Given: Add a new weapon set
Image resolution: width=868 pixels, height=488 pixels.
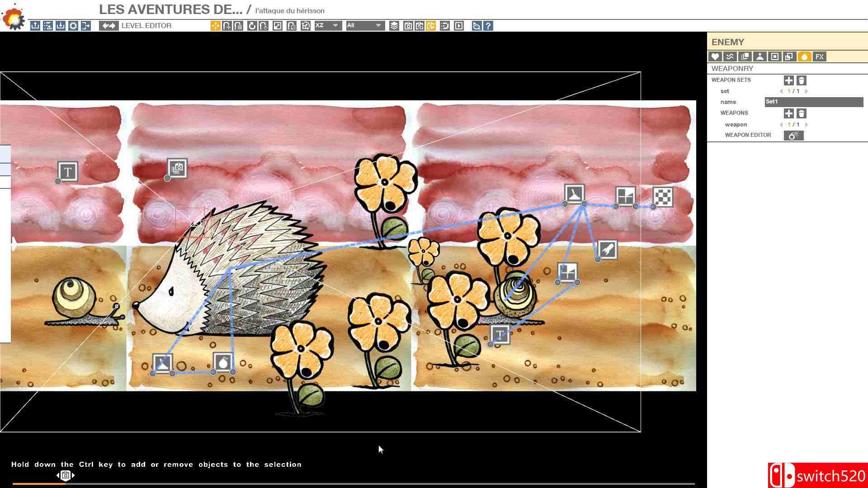Looking at the screenshot, I should click(788, 80).
